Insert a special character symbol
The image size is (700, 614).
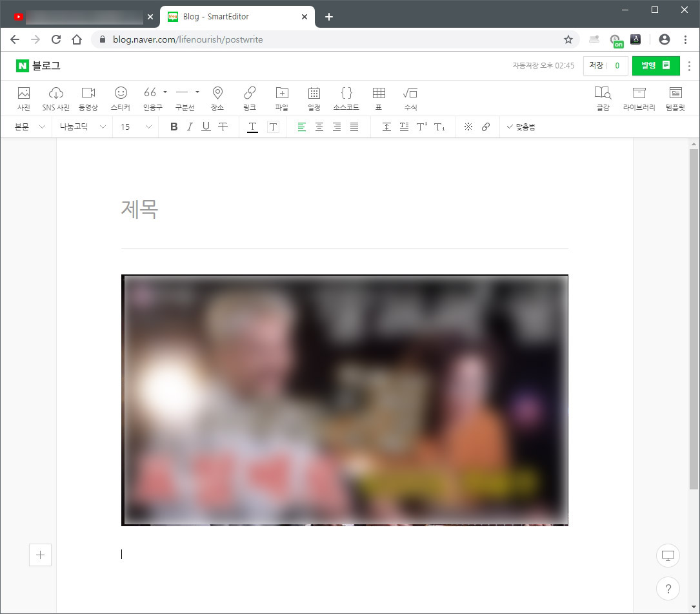(x=468, y=127)
